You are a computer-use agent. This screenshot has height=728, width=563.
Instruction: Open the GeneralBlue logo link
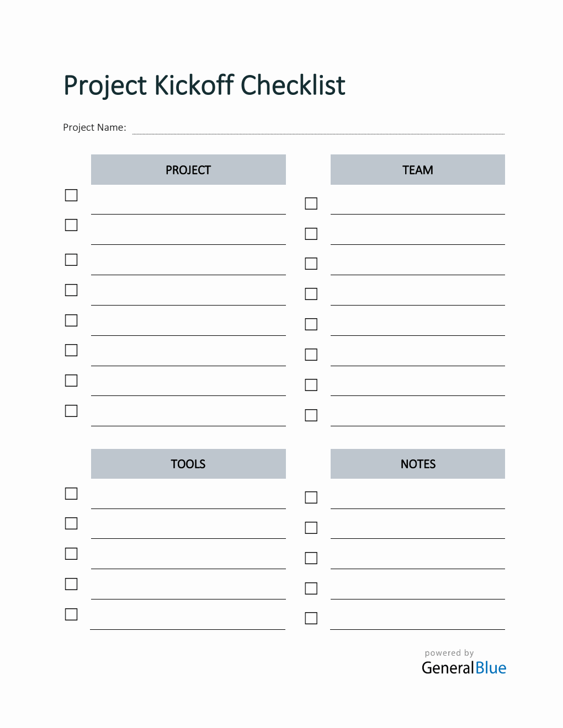click(464, 667)
